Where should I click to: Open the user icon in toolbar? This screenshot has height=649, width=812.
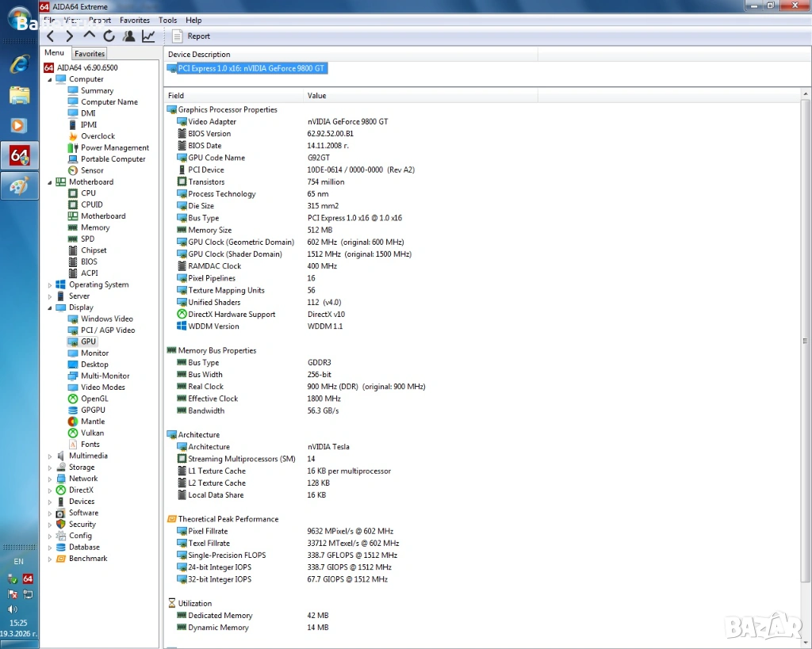click(128, 36)
